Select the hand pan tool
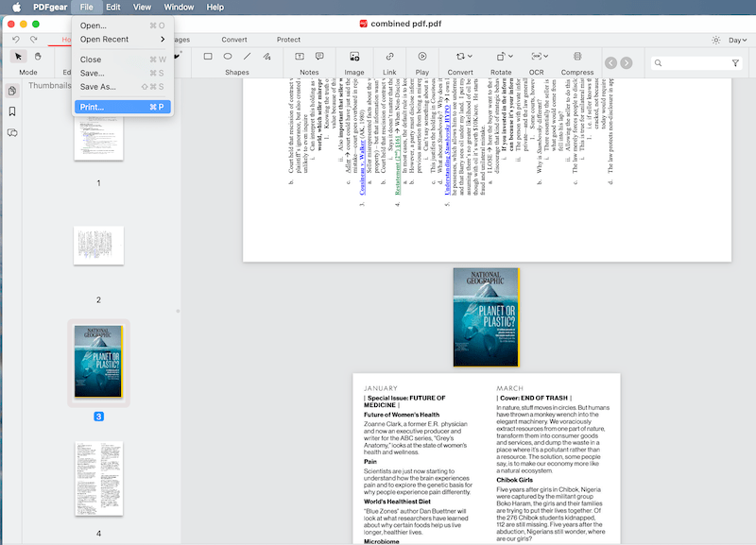 (38, 57)
